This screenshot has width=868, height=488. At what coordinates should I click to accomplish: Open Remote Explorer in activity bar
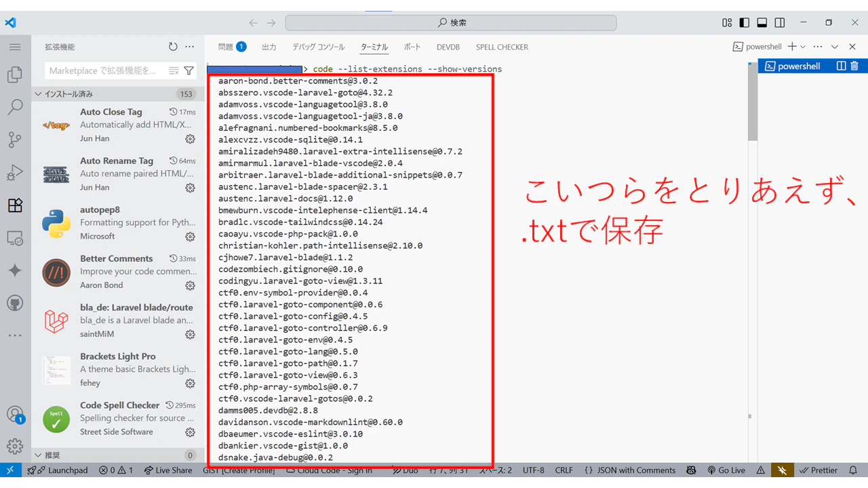coord(15,238)
